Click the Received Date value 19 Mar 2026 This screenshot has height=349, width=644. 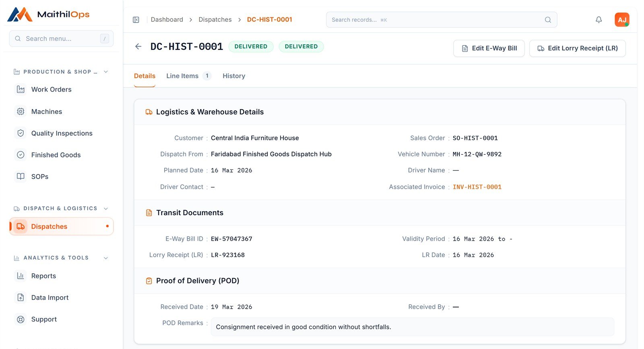click(x=231, y=307)
